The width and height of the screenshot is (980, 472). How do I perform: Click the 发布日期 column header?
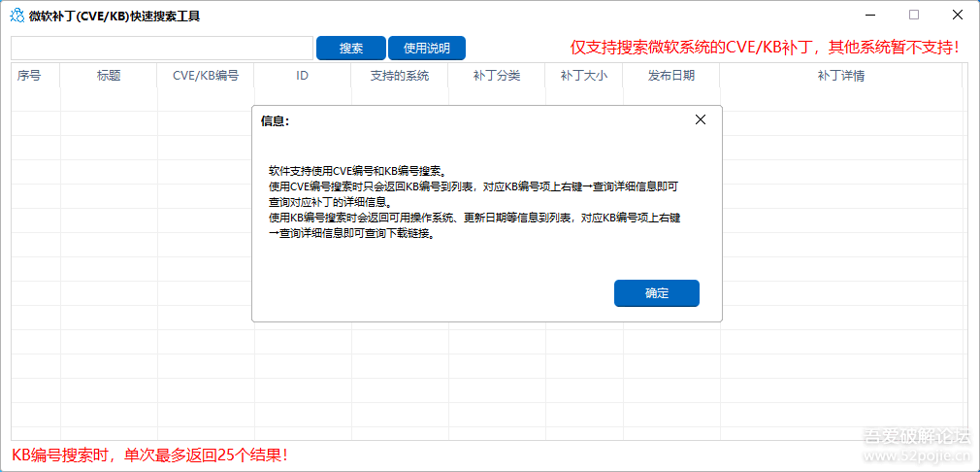pyautogui.click(x=671, y=76)
